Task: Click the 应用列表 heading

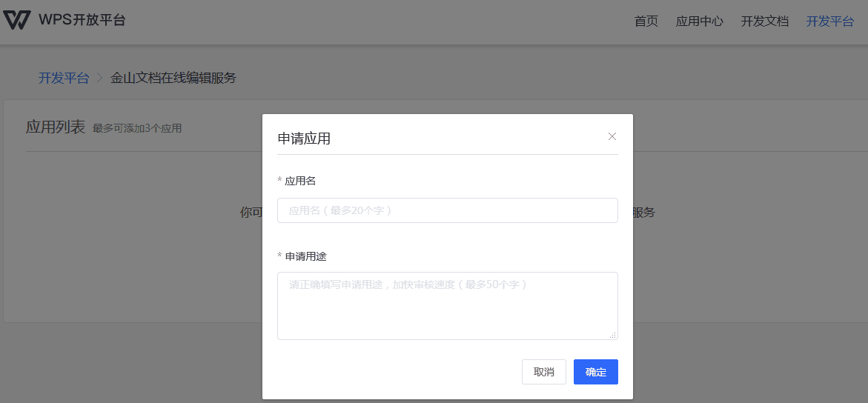Action: pos(56,127)
